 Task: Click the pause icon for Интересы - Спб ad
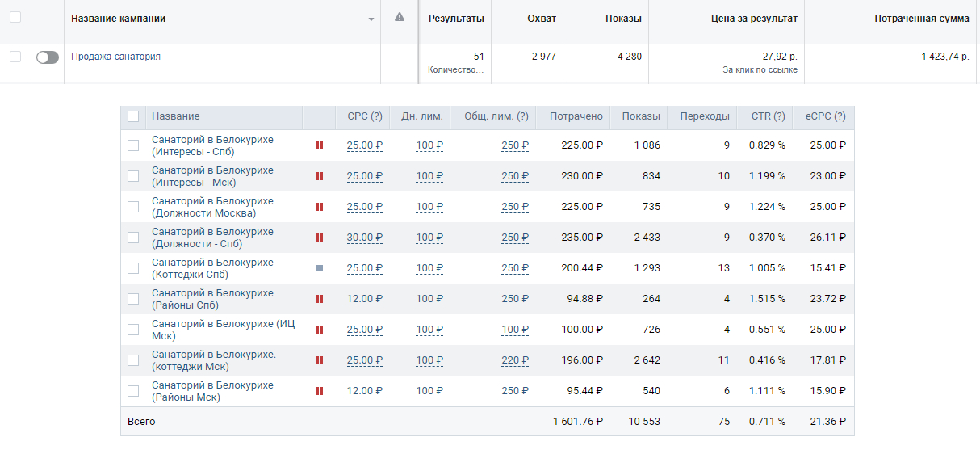(320, 145)
